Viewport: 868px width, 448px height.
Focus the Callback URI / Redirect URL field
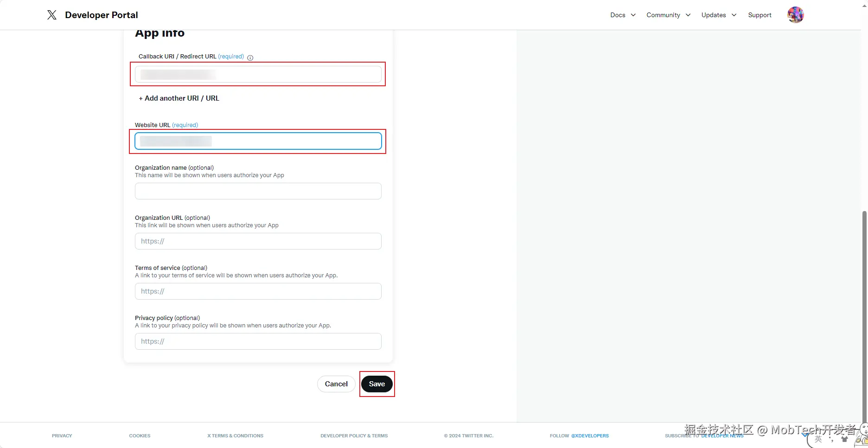pyautogui.click(x=258, y=74)
